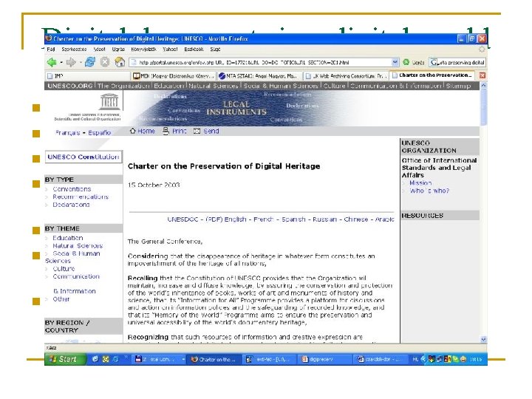
Task: Click the Stop loading icon
Action: [105, 62]
